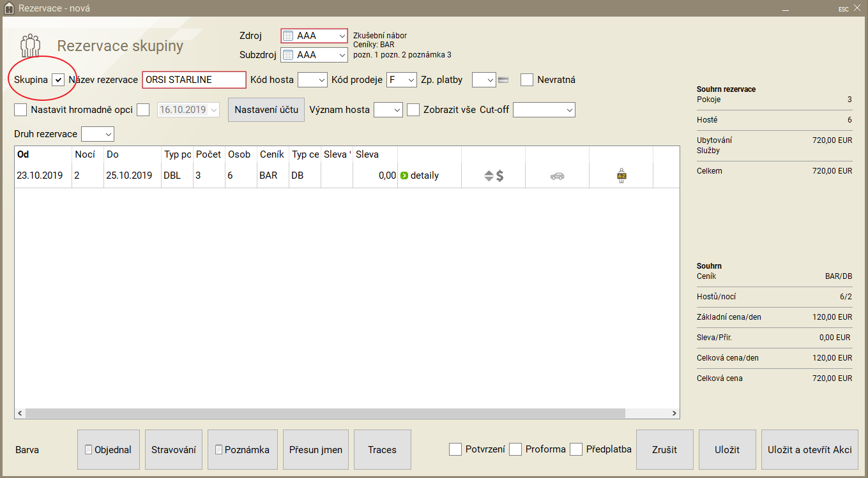The height and width of the screenshot is (478, 868).
Task: Click the credit card icon beside Zp. platby
Action: [x=503, y=80]
